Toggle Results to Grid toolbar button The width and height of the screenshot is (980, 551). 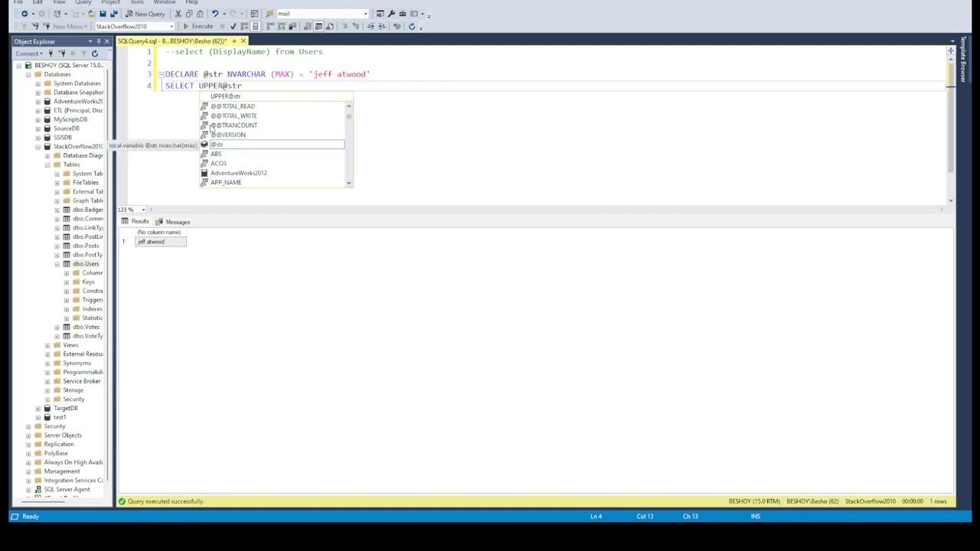318,26
